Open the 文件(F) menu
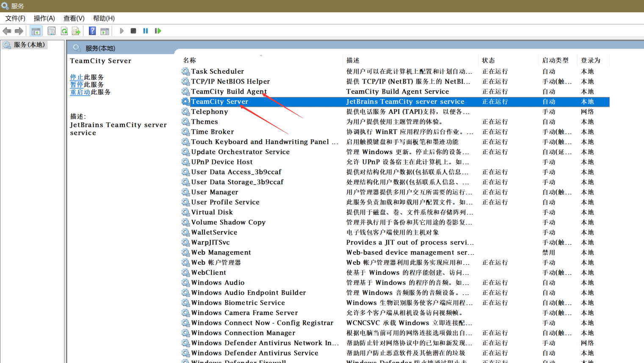644x363 pixels. point(15,18)
